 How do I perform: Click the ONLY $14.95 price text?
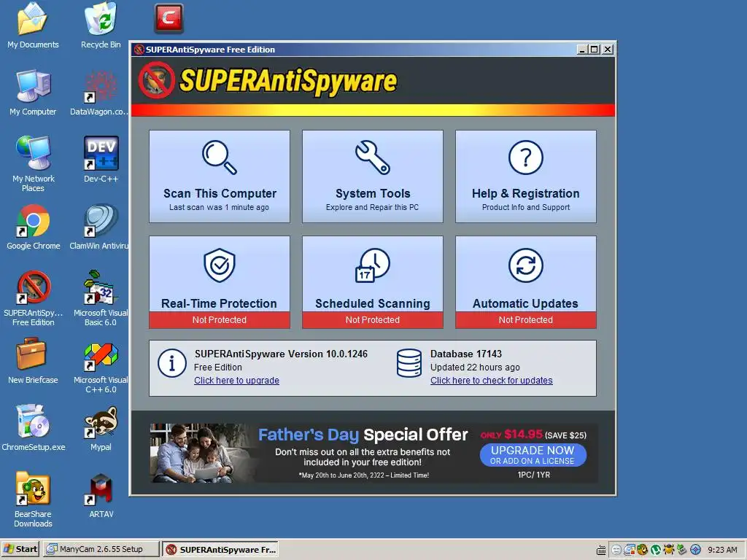click(x=511, y=435)
